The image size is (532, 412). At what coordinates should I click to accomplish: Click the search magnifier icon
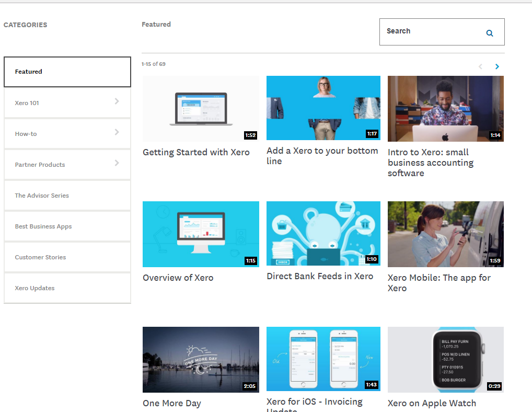(x=490, y=33)
